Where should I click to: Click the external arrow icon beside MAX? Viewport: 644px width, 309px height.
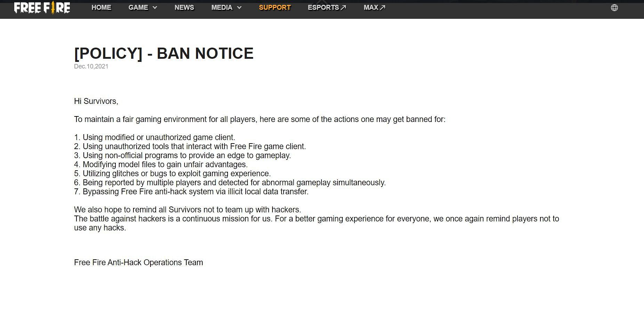pos(383,8)
